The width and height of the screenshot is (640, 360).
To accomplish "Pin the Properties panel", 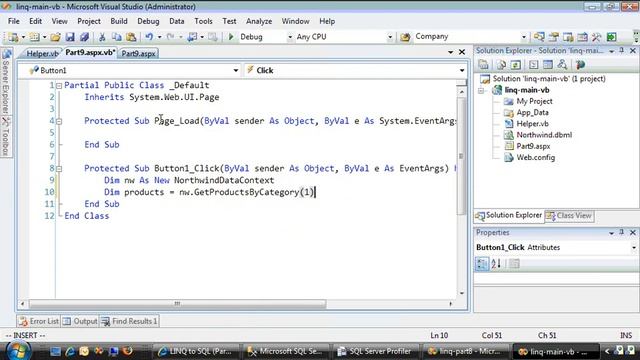I will coord(622,232).
